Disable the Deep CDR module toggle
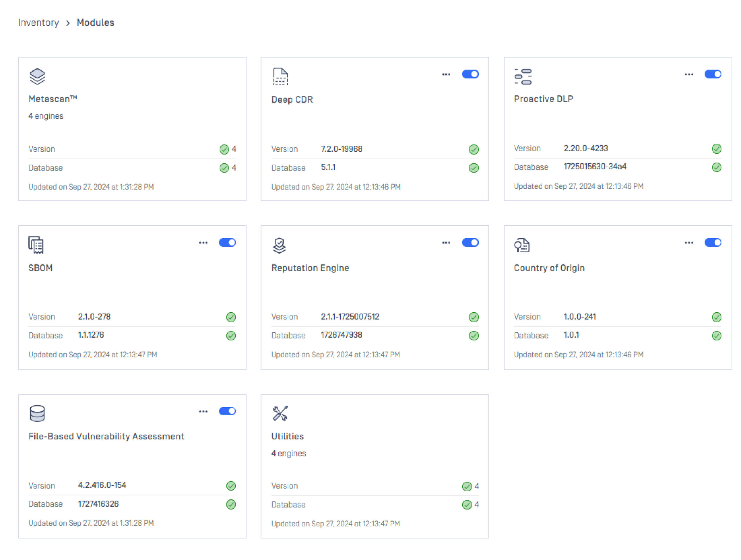Viewport: 741px width, 560px height. [470, 74]
